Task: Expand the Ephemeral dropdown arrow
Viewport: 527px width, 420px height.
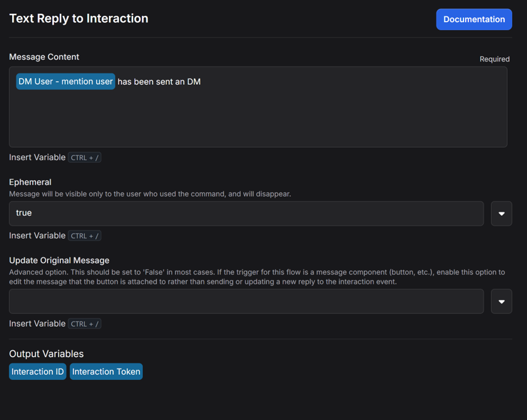Action: 501,214
